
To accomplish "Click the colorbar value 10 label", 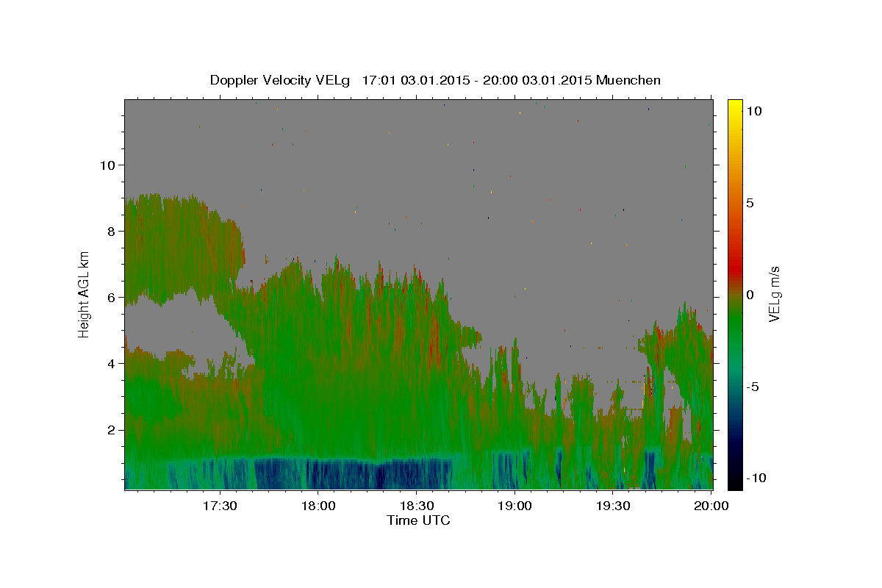I will tap(756, 111).
